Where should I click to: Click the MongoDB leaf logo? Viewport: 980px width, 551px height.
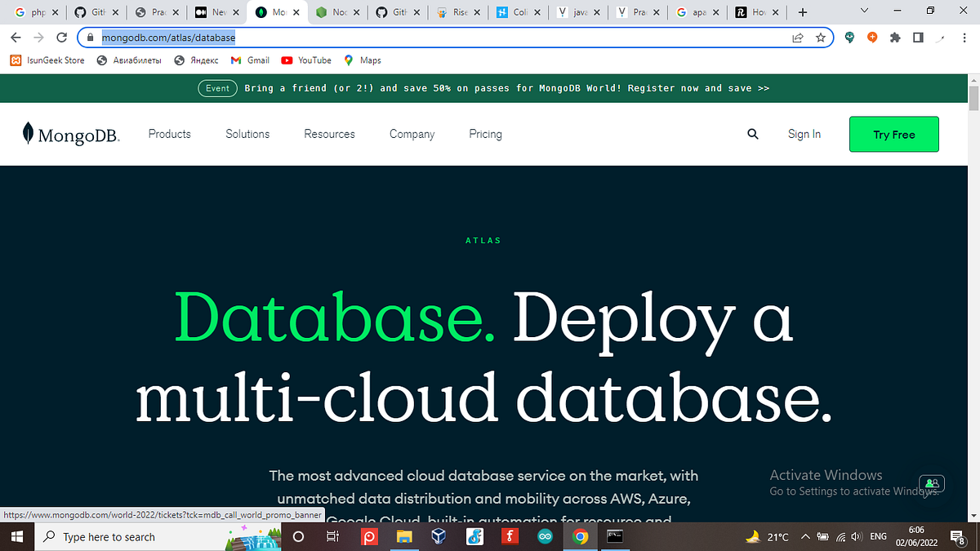[x=27, y=133]
